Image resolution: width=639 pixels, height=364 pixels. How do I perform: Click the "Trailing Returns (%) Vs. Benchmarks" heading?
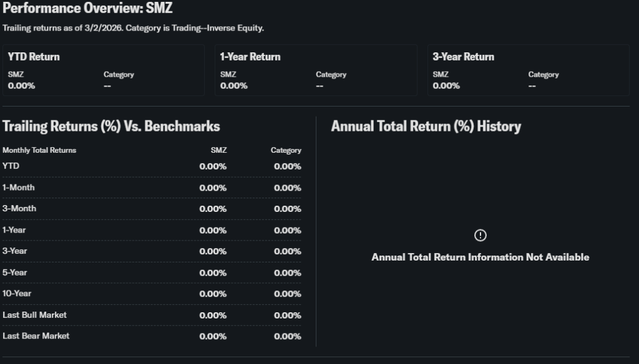pos(111,127)
